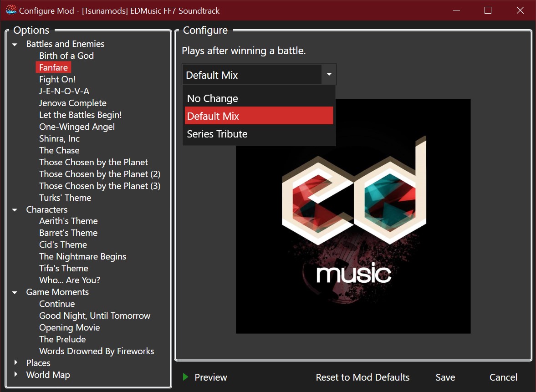Select The Nightmare Begins track

(82, 257)
